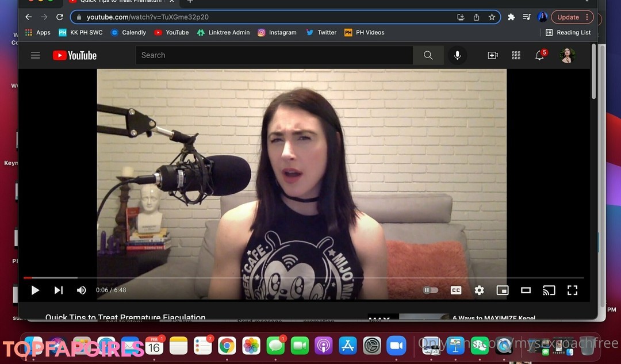Open the Create video camera icon
The image size is (621, 364).
coord(493,55)
